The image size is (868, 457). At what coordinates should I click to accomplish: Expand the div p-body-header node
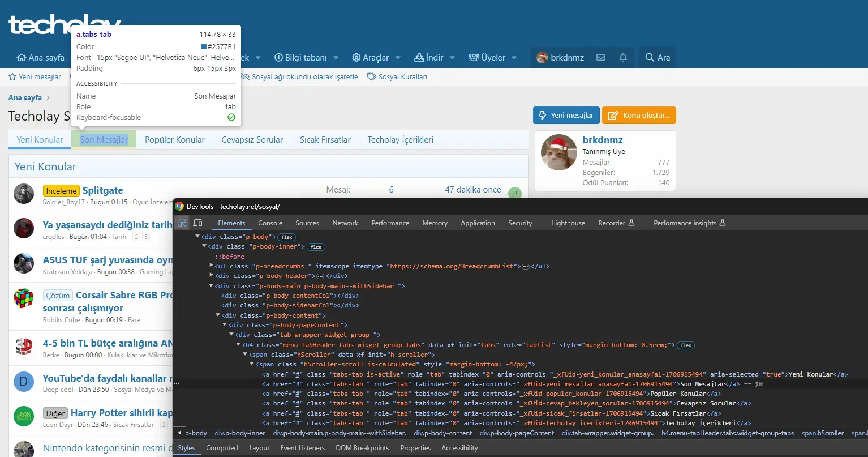point(212,276)
